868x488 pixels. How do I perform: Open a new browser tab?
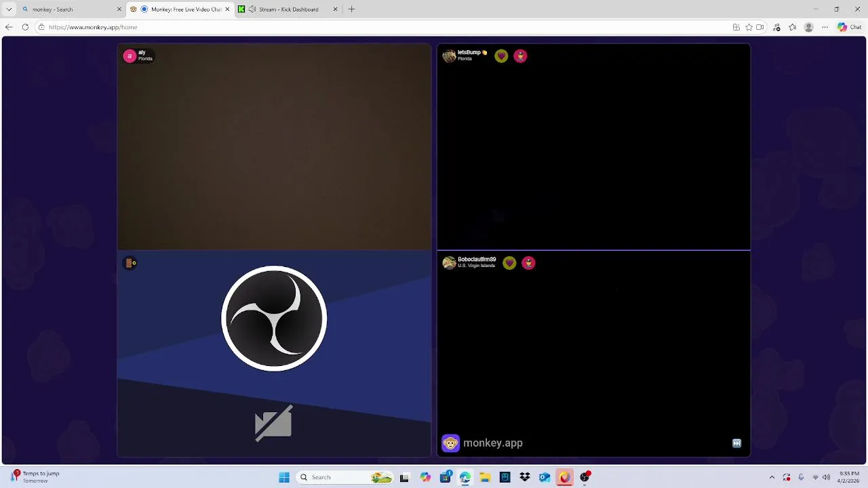(351, 9)
